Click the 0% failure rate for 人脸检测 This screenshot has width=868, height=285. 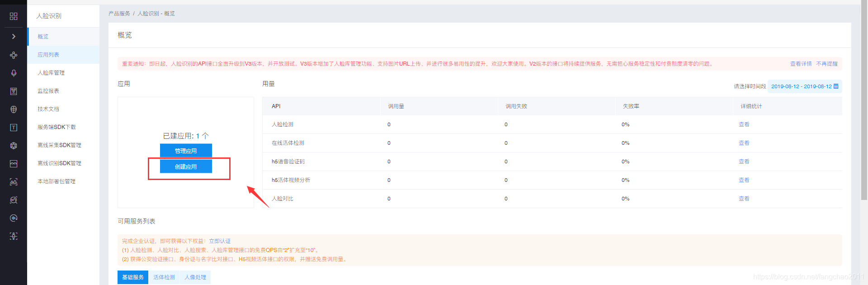pos(626,124)
